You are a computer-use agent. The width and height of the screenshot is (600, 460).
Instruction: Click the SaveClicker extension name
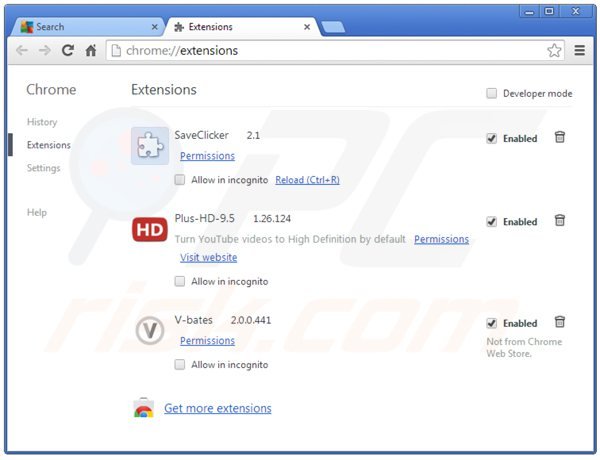tap(202, 135)
